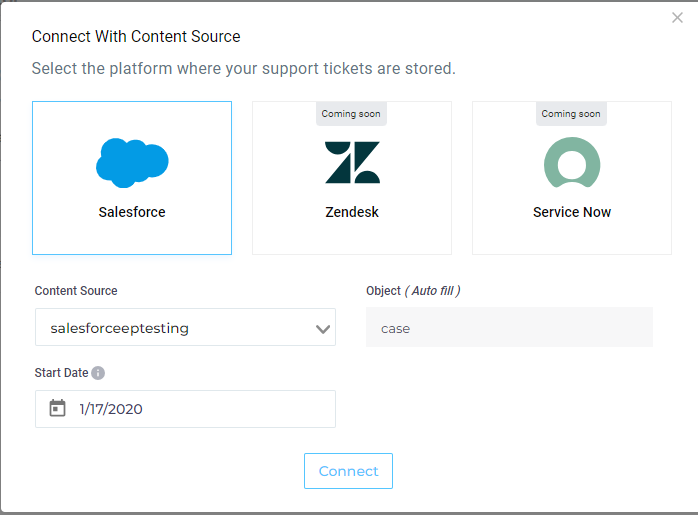Click the Object (Auto fill) label
Viewport: 698px width, 515px height.
[413, 291]
